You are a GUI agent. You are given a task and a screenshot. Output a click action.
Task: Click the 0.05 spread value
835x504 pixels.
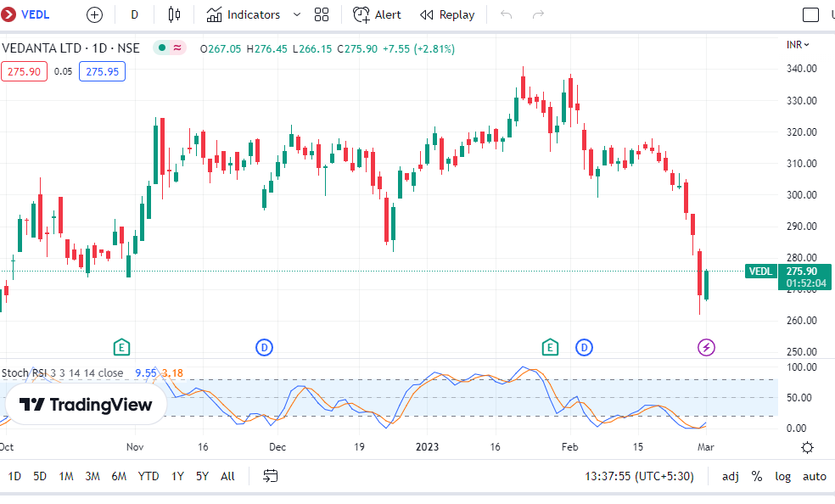click(x=63, y=71)
